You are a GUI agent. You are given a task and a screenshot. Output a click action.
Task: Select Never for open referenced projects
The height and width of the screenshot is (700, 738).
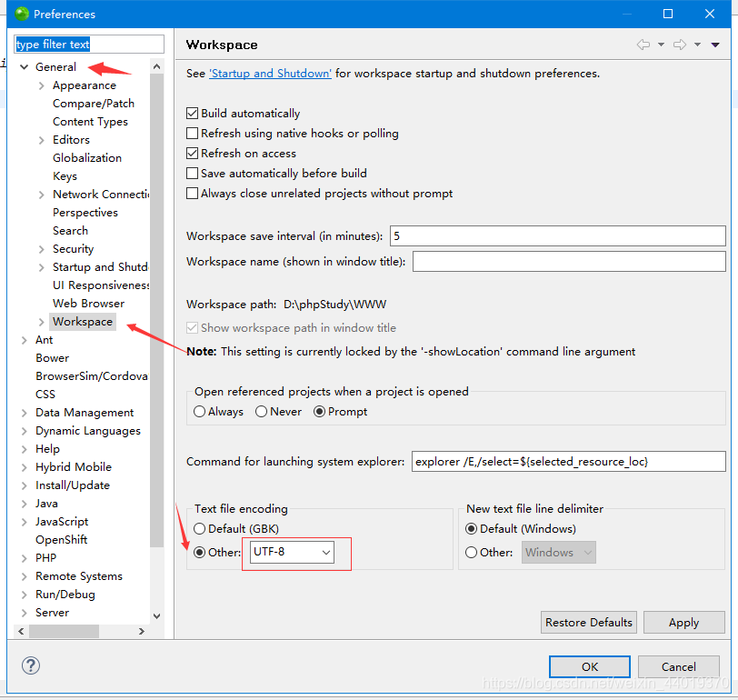[261, 412]
